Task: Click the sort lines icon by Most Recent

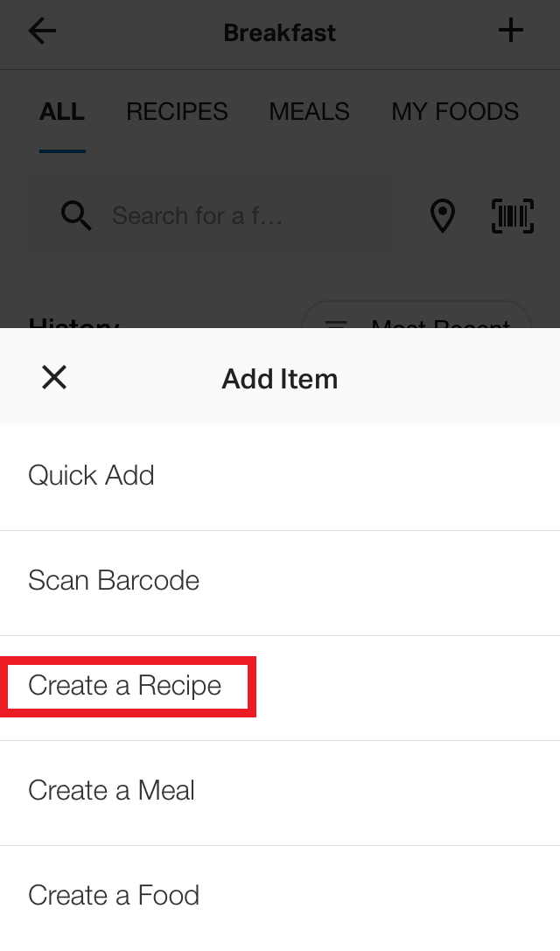Action: point(338,324)
